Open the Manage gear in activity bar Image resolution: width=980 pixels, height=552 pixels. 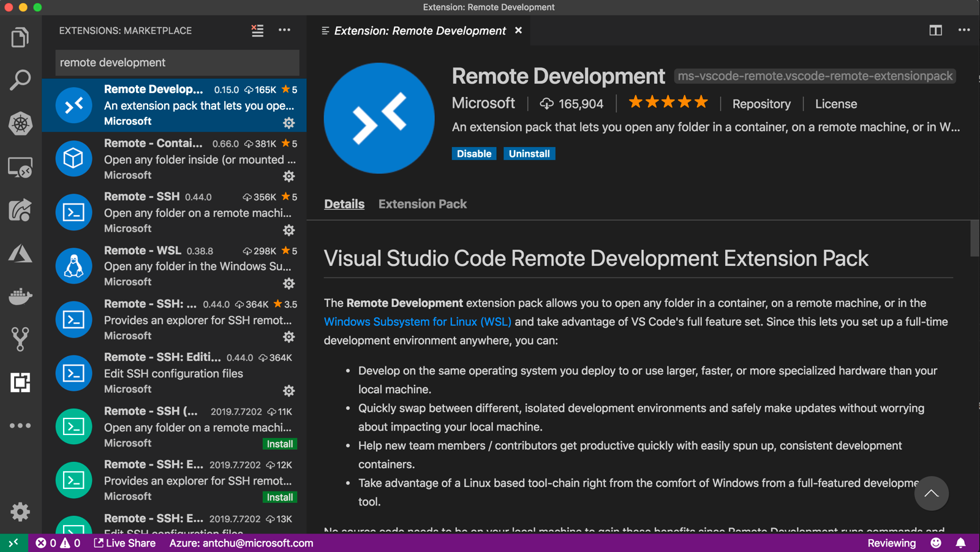click(x=20, y=512)
